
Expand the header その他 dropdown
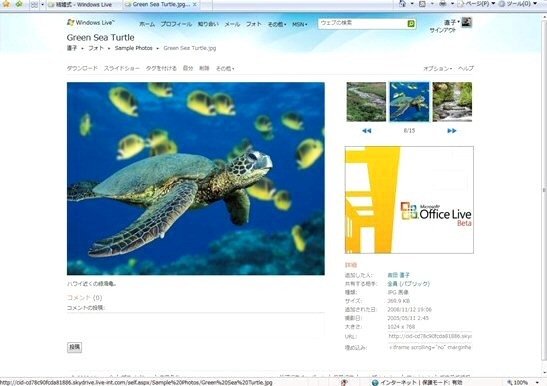(277, 24)
